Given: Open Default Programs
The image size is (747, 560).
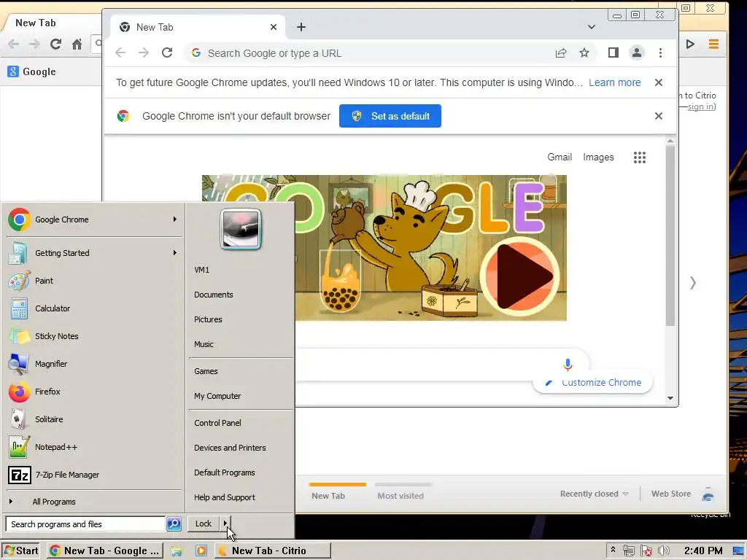Looking at the screenshot, I should click(x=225, y=472).
